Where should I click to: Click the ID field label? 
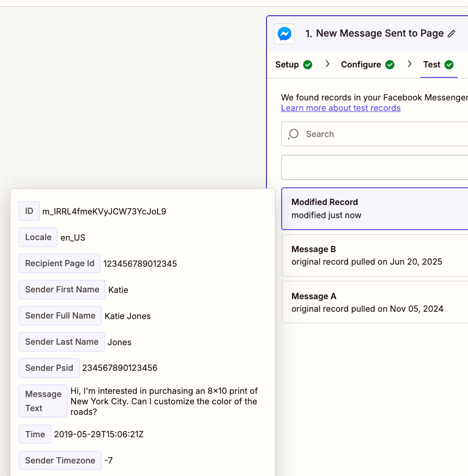click(x=29, y=211)
